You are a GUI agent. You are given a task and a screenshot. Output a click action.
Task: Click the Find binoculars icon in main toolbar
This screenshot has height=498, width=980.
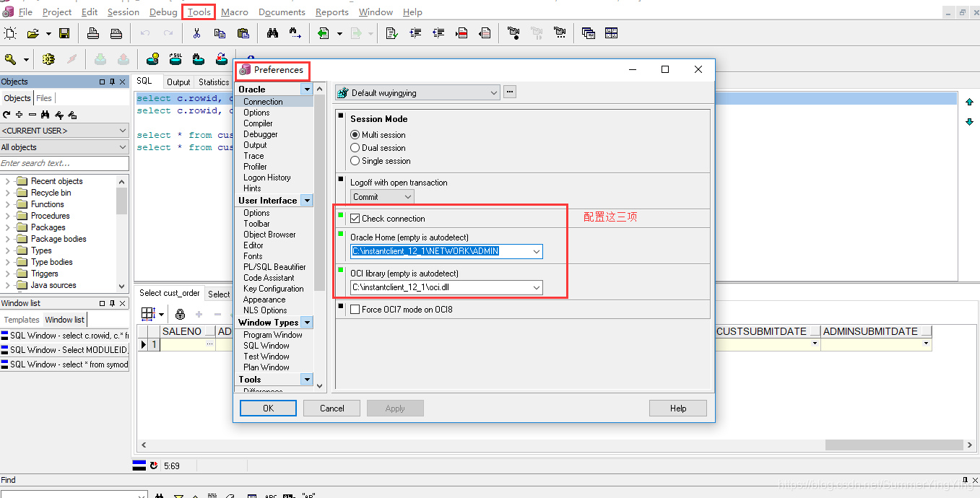pyautogui.click(x=272, y=33)
